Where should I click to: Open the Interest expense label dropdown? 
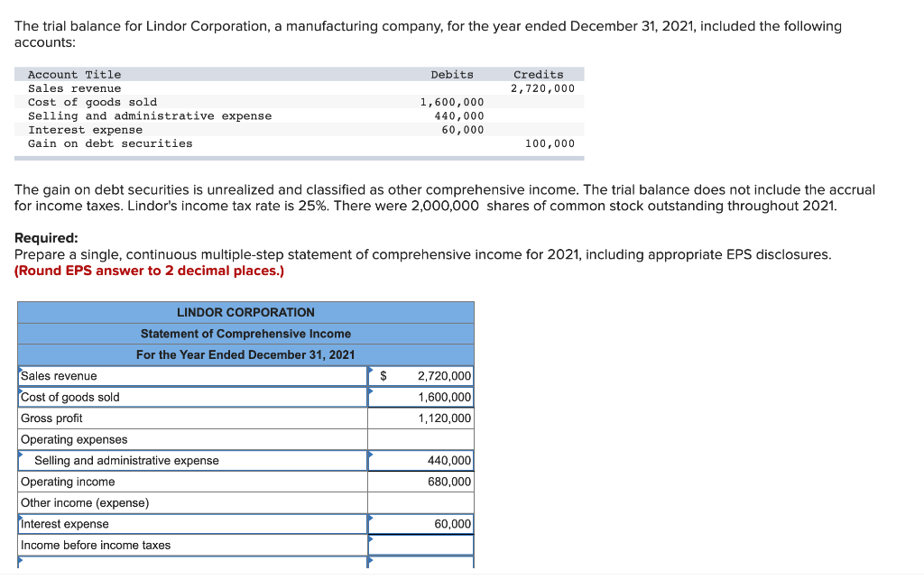20,518
